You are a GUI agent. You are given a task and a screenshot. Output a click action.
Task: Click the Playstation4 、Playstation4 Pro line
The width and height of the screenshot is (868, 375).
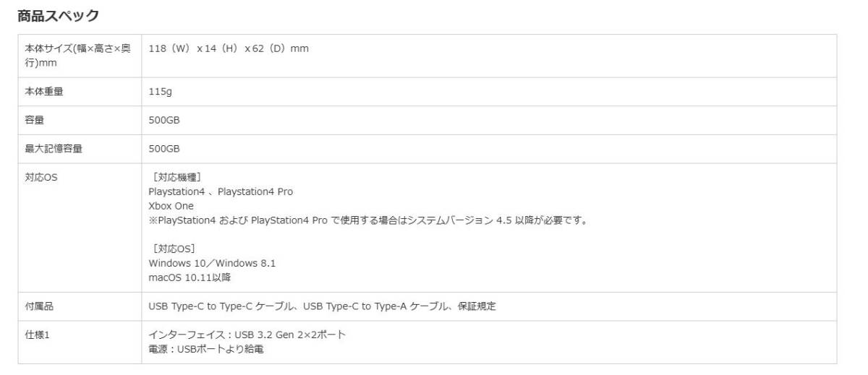pyautogui.click(x=221, y=191)
